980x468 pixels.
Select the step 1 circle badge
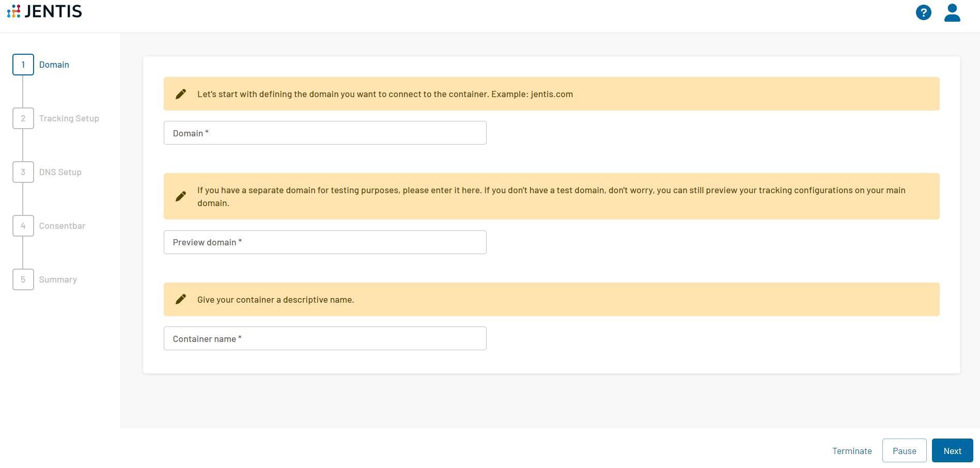point(23,65)
